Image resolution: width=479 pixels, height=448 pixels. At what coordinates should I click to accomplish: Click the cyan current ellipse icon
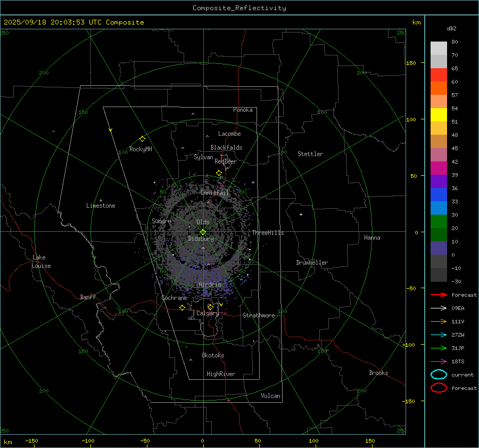[439, 374]
